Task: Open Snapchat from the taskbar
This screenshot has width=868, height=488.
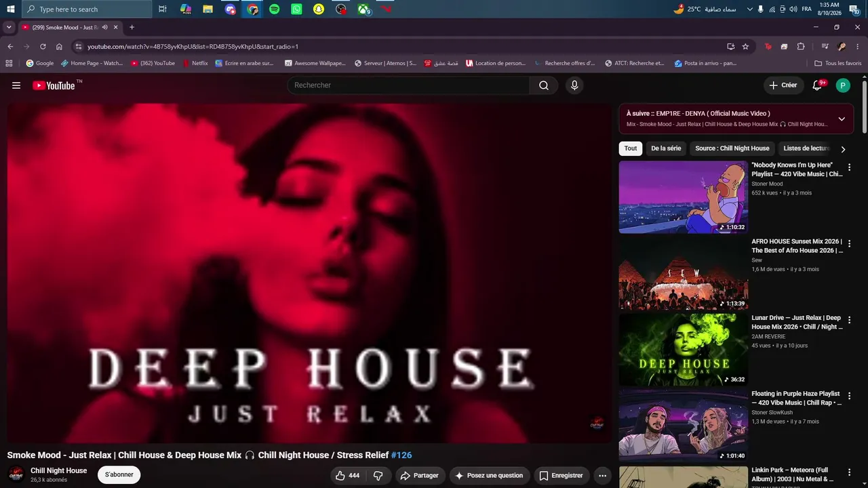Action: (x=319, y=9)
